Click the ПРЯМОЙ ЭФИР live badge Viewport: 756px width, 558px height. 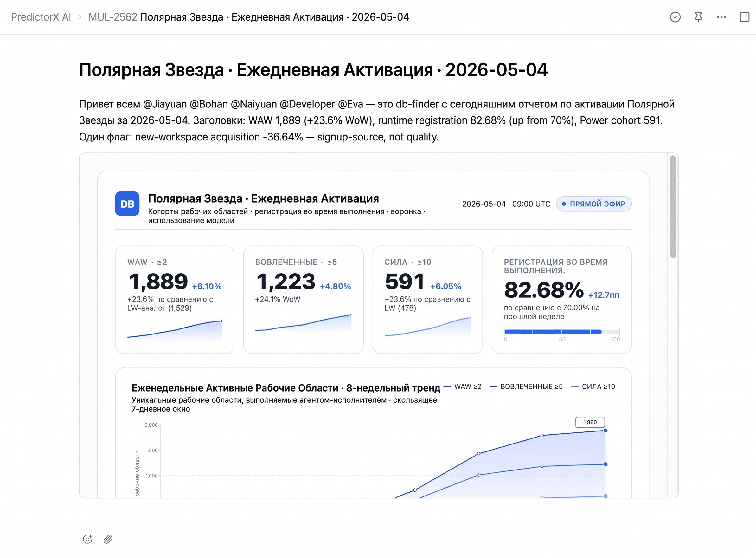click(594, 204)
